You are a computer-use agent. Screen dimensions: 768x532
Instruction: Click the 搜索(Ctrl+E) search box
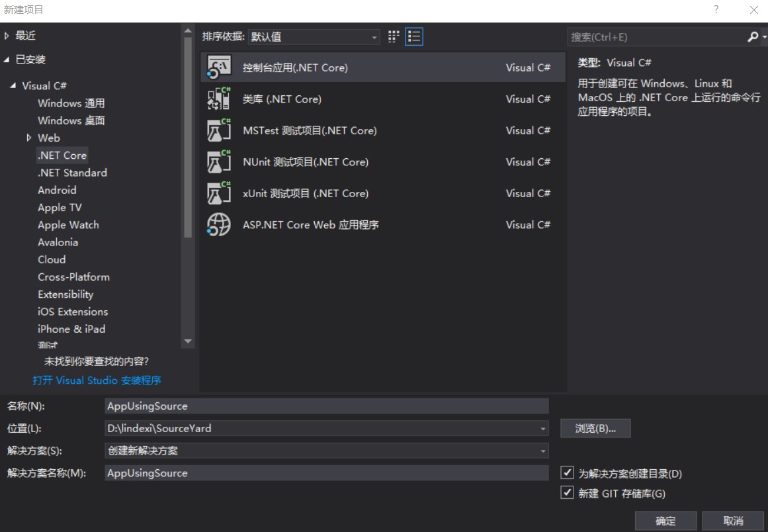(x=658, y=37)
